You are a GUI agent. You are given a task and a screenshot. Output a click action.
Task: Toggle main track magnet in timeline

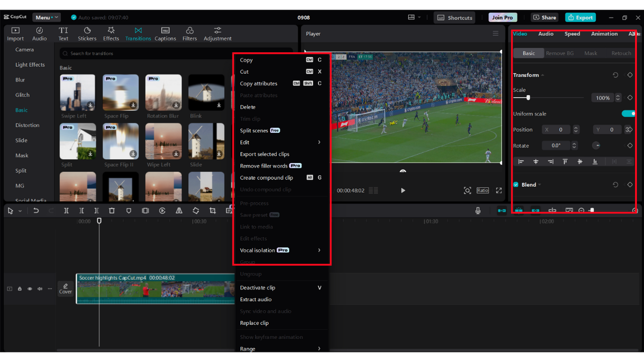click(x=502, y=210)
